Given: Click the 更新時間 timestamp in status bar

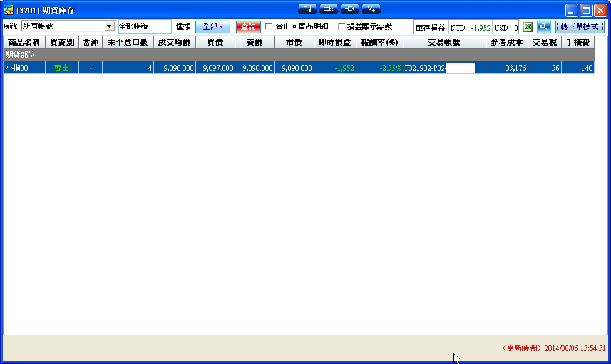Looking at the screenshot, I should (553, 348).
